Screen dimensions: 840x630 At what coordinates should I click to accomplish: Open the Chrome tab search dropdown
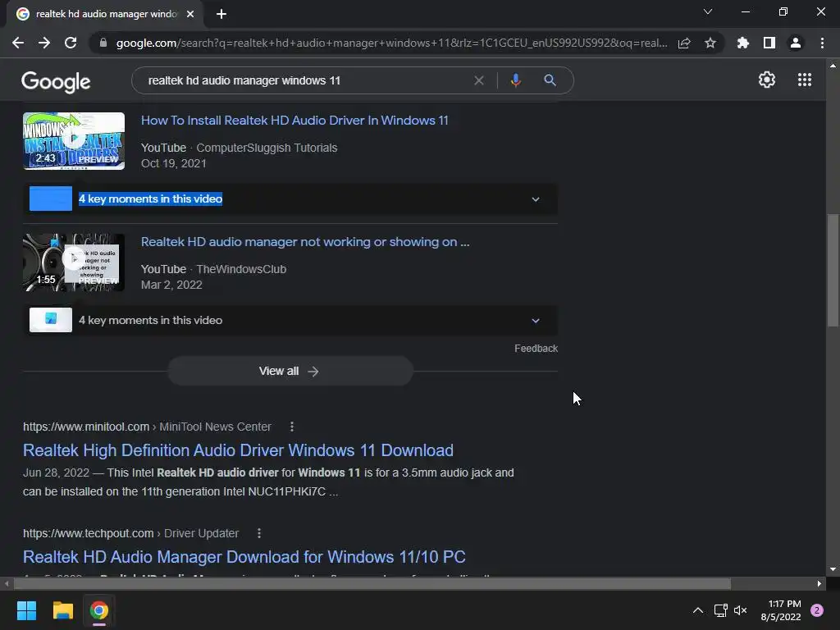(708, 11)
